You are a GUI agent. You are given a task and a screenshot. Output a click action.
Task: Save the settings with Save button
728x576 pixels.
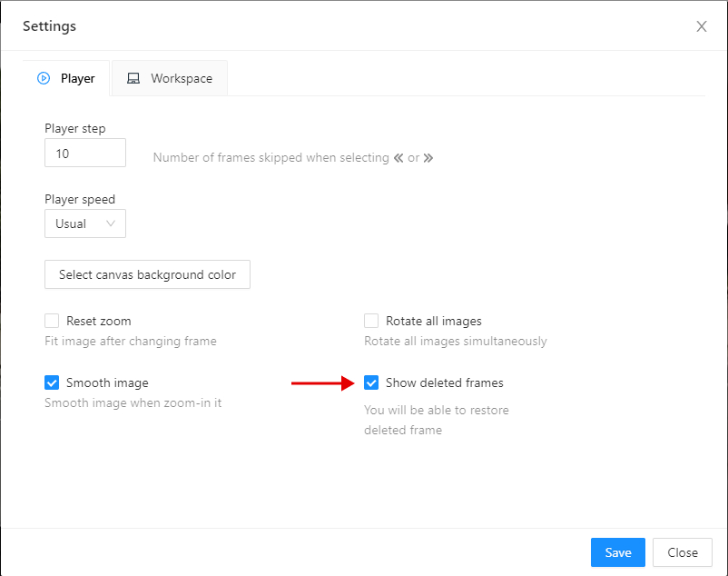point(617,552)
